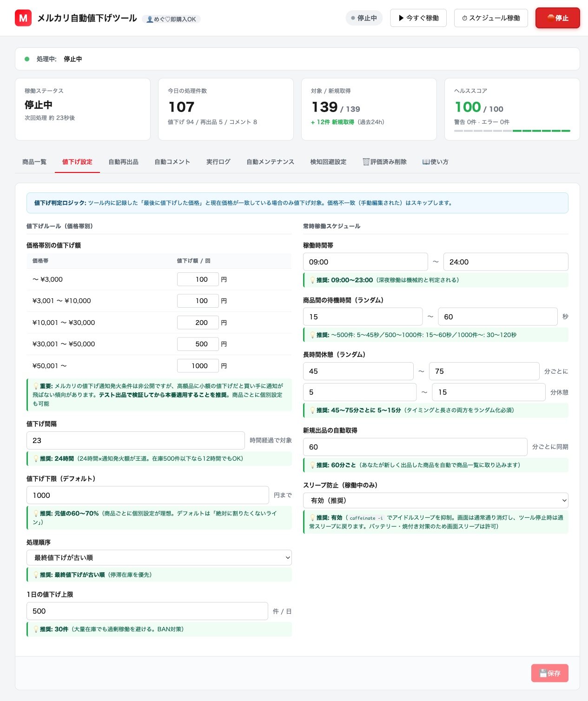Click maximum wait seconds field showing 60
The width and height of the screenshot is (588, 701).
pyautogui.click(x=498, y=317)
